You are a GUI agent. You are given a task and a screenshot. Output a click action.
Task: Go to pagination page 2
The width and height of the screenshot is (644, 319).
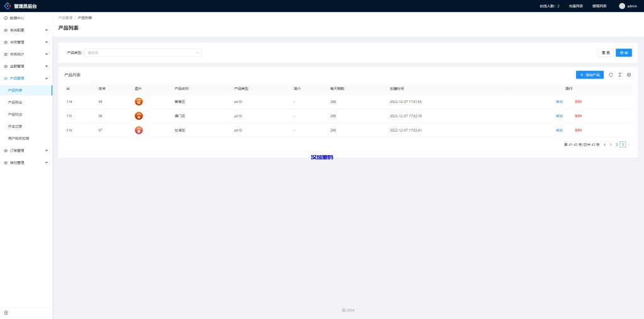(616, 144)
